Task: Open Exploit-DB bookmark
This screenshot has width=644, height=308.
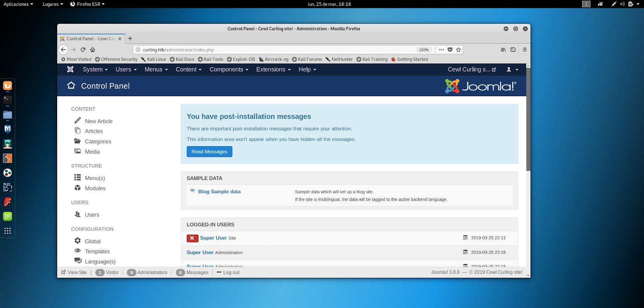Action: coord(241,59)
